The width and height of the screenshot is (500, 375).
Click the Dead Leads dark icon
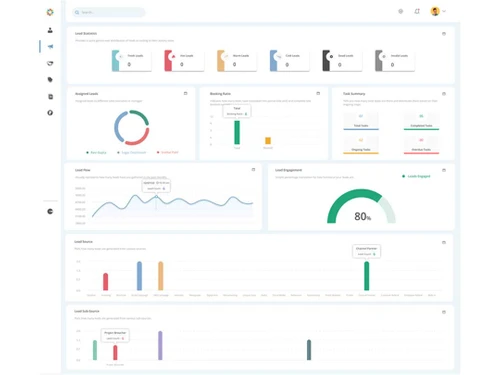(331, 57)
